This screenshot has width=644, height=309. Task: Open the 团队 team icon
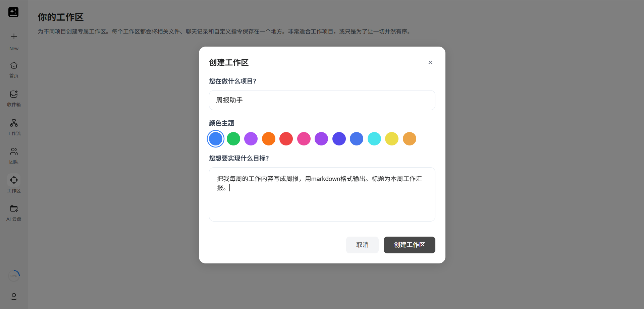(14, 151)
